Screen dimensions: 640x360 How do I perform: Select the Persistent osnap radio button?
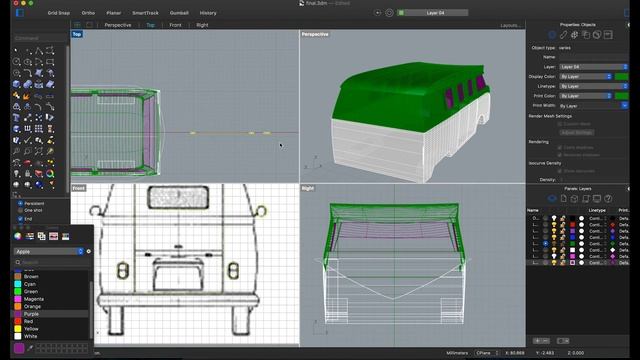20,203
